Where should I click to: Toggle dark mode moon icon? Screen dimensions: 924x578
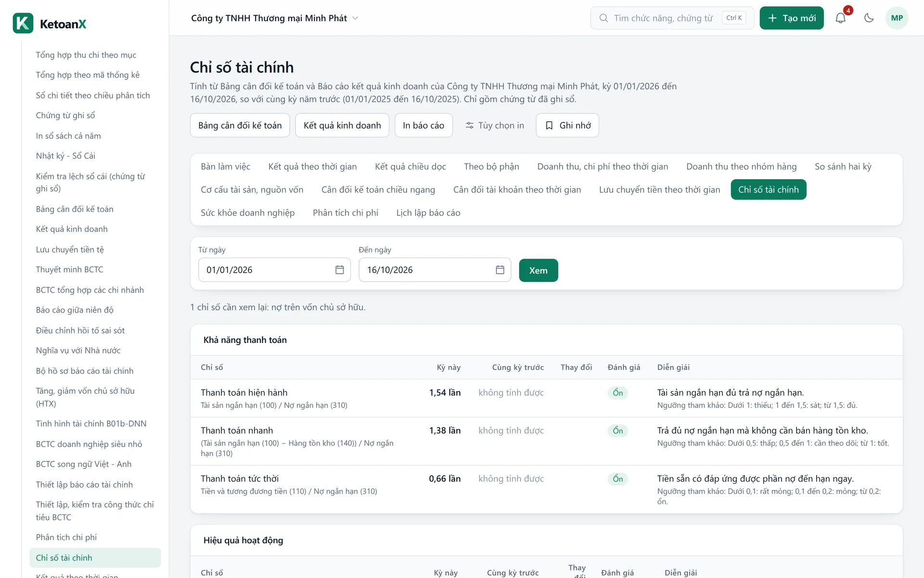869,18
